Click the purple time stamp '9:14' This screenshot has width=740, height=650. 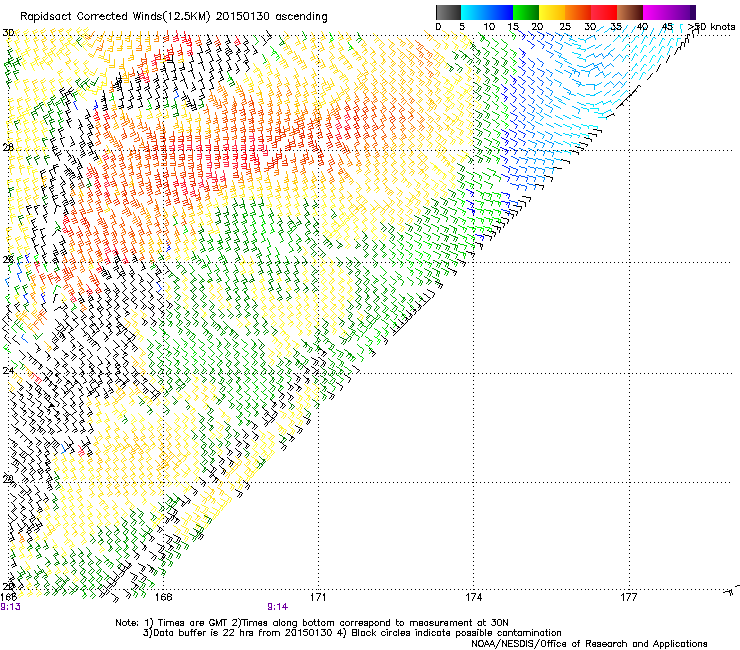pyautogui.click(x=278, y=607)
